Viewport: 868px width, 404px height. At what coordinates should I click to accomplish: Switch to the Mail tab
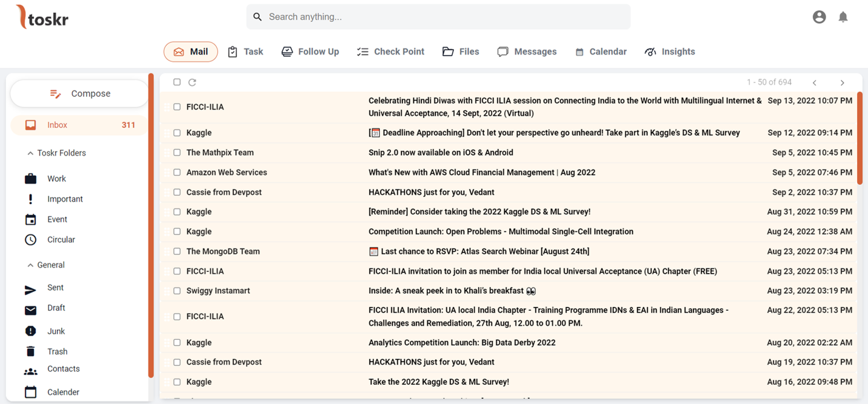point(190,52)
